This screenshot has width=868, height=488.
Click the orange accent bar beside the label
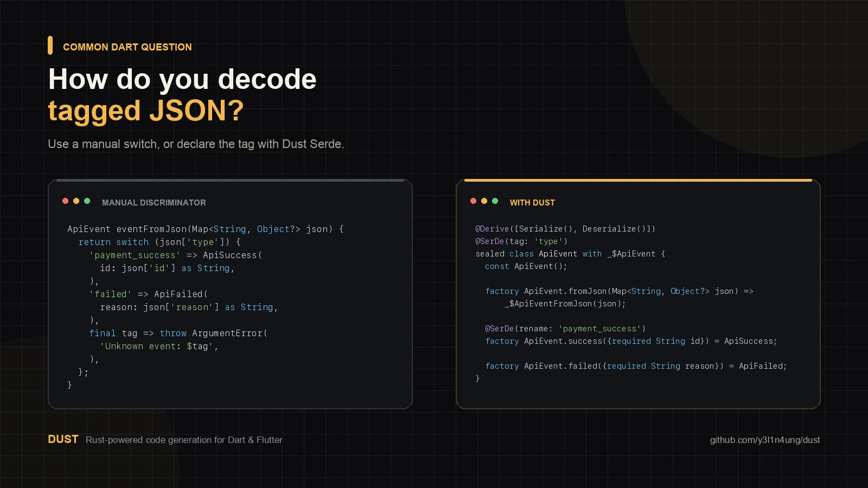click(x=50, y=46)
